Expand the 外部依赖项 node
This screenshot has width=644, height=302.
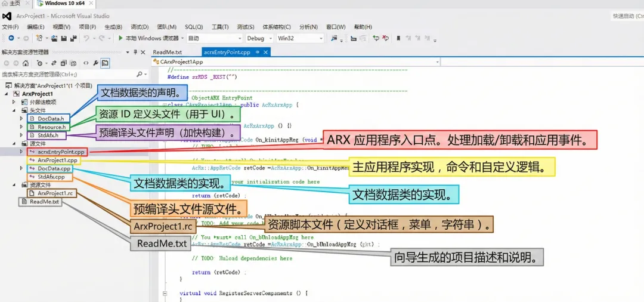click(14, 102)
